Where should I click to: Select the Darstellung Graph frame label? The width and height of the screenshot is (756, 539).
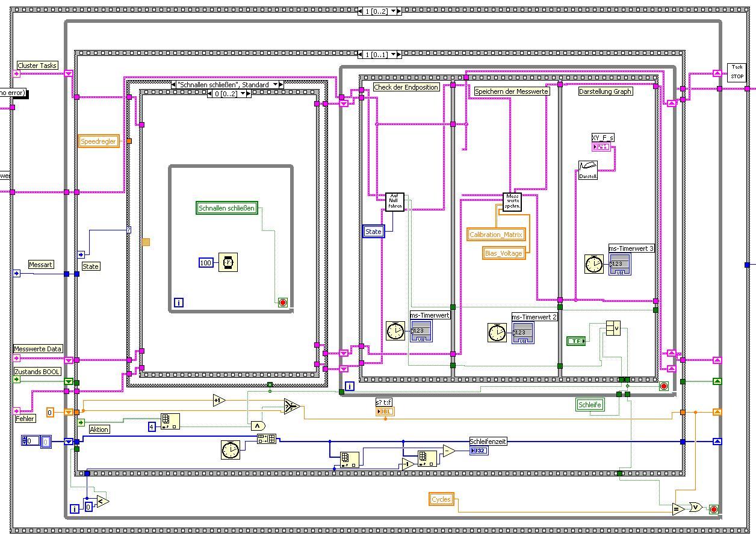point(605,91)
